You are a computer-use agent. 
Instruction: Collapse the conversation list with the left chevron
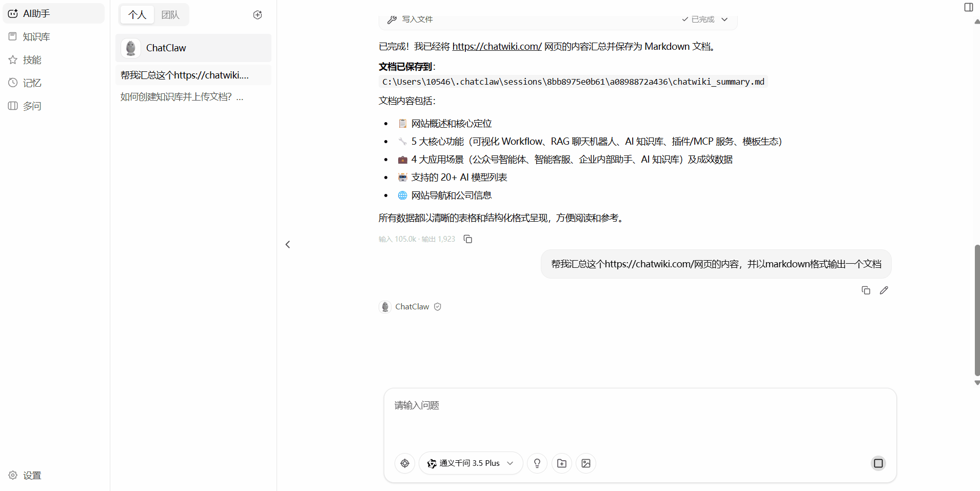[287, 244]
